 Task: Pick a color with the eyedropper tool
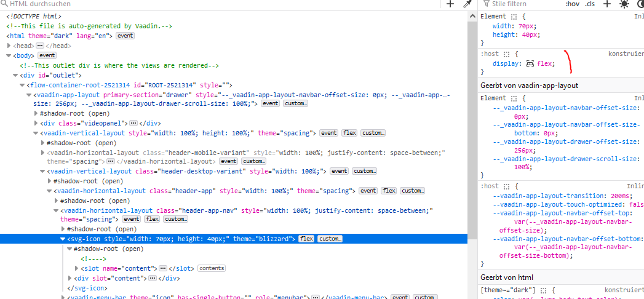(467, 4)
